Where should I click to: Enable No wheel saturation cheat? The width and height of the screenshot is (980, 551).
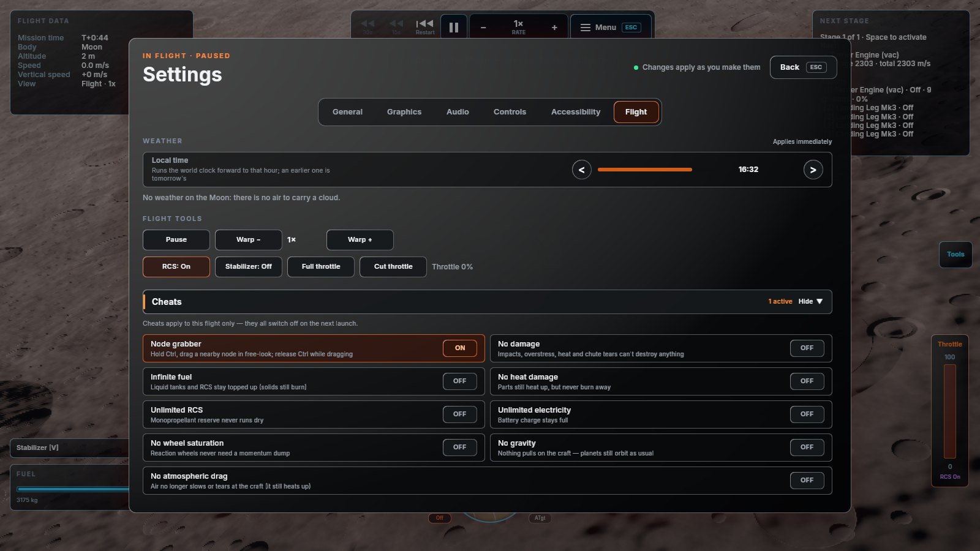pyautogui.click(x=460, y=448)
